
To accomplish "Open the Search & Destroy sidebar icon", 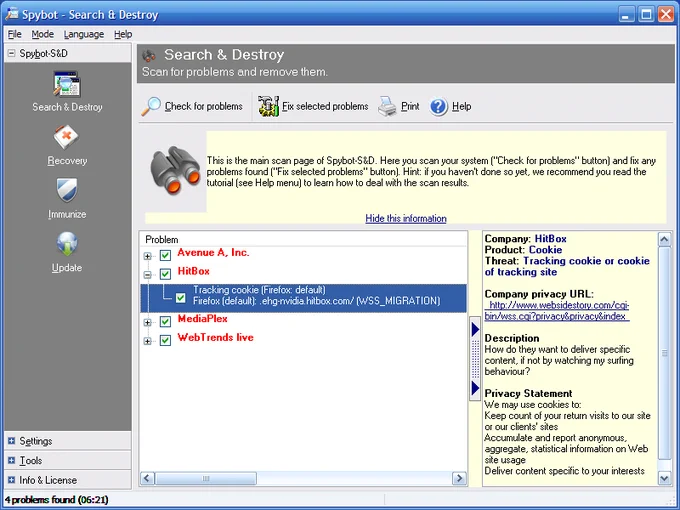I will [66, 84].
